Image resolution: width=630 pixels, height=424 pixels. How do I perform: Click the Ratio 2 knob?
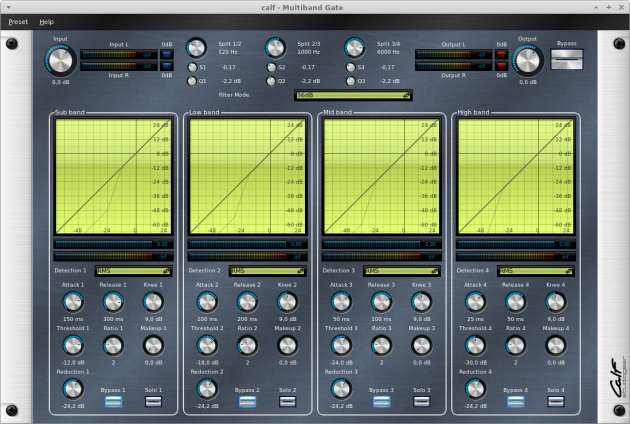pos(248,346)
